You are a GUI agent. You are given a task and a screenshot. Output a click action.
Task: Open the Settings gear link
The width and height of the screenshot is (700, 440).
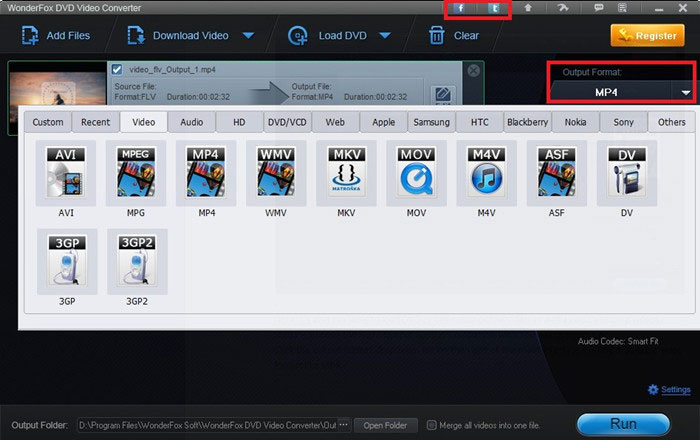click(x=669, y=390)
